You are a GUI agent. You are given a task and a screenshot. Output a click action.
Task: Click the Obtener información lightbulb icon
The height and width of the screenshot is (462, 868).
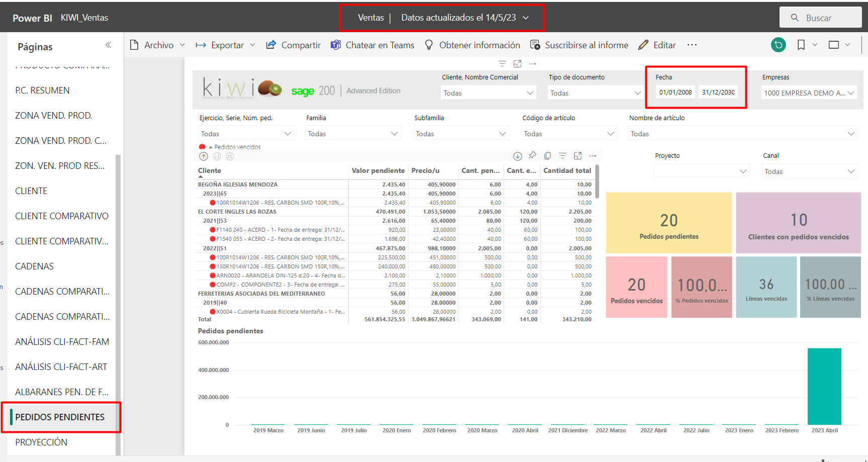(x=429, y=45)
